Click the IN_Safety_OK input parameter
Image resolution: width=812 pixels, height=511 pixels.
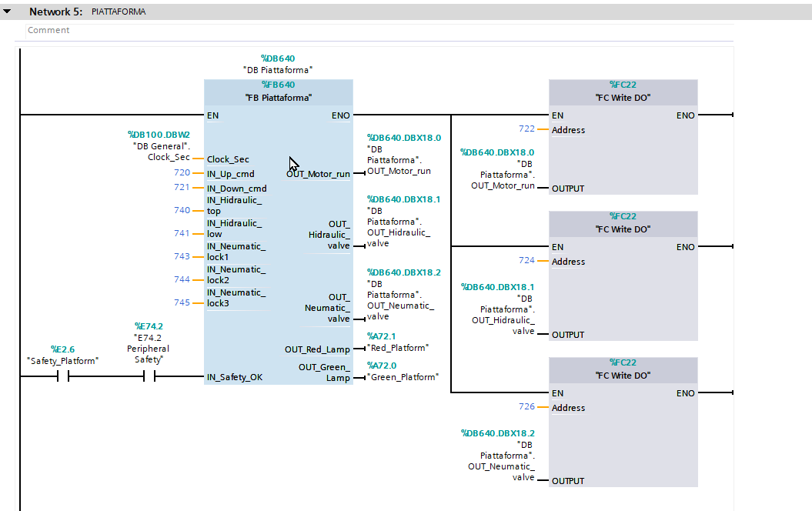tap(235, 377)
